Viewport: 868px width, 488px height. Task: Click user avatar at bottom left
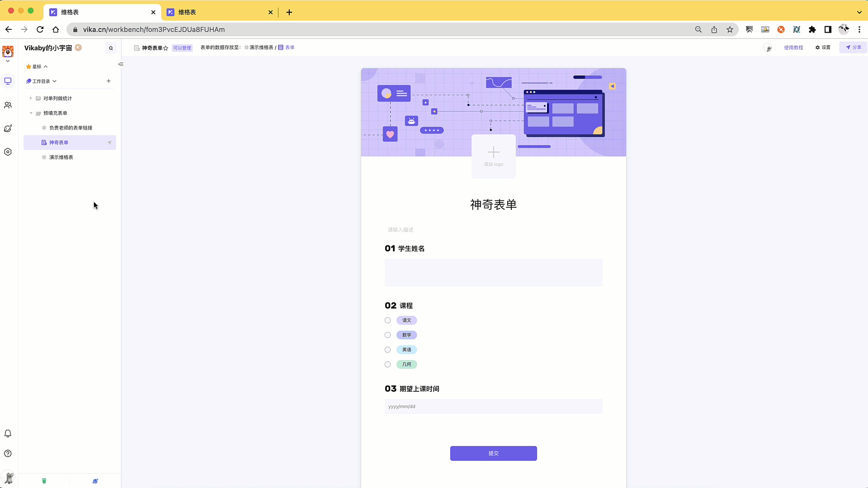click(x=9, y=478)
